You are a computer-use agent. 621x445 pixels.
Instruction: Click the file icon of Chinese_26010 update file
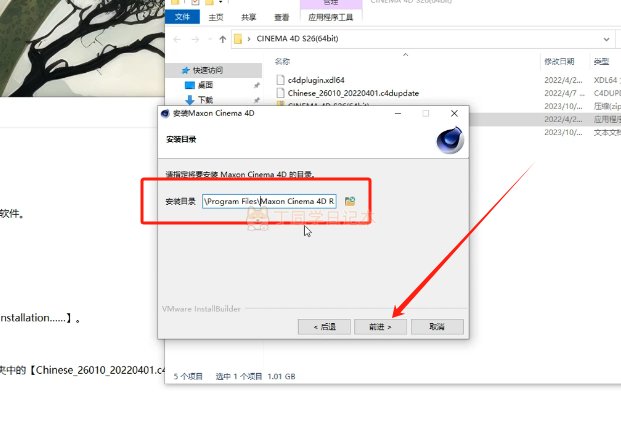tap(280, 93)
